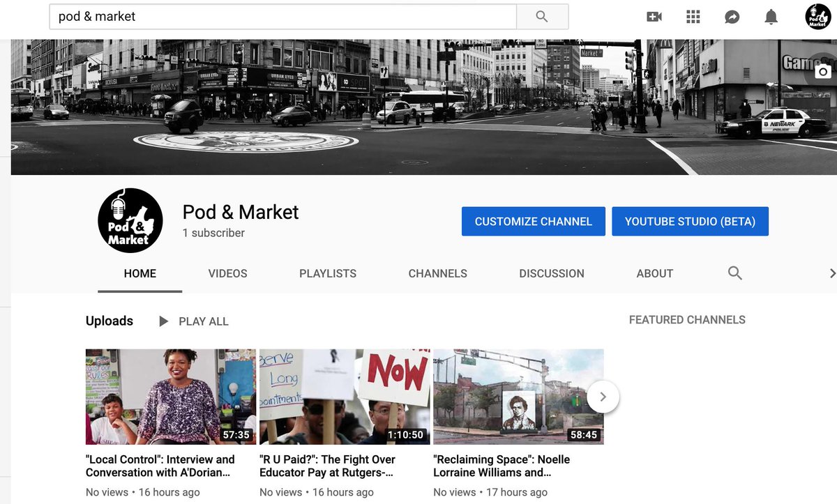Screen dimensions: 837x504
Task: Show next uploads with carousel arrow
Action: pyautogui.click(x=603, y=397)
